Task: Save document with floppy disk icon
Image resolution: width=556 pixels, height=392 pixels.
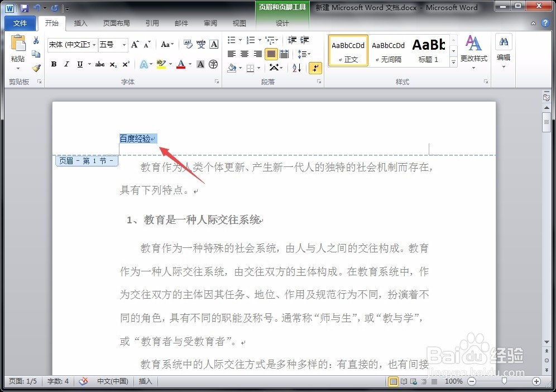Action: pyautogui.click(x=24, y=8)
